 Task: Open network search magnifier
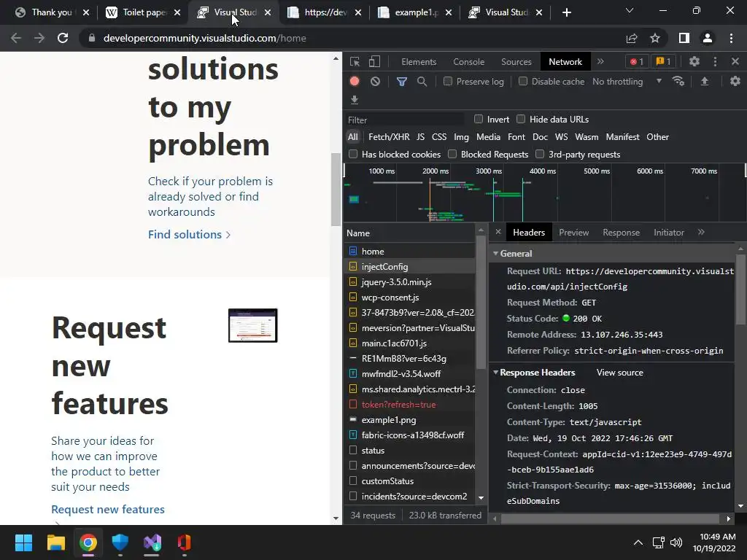pyautogui.click(x=422, y=82)
